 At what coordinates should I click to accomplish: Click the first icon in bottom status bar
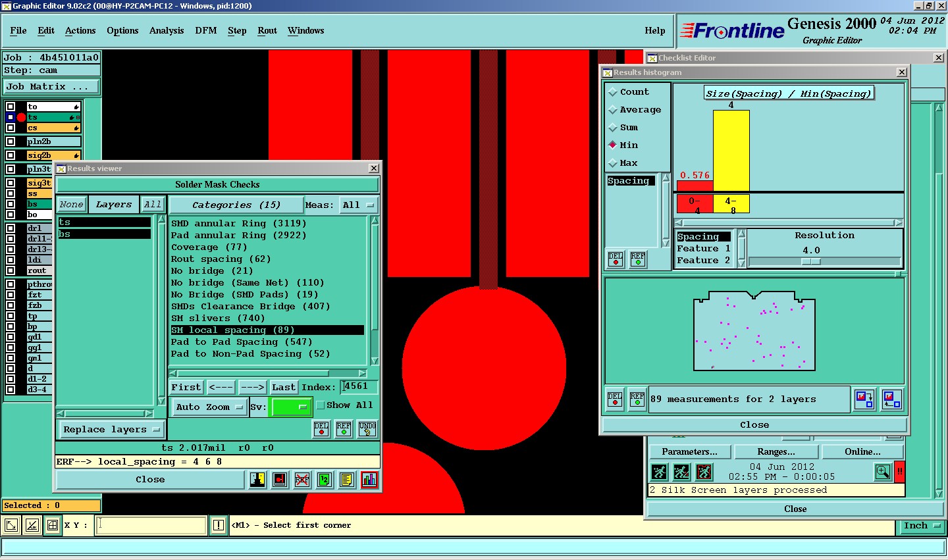pyautogui.click(x=11, y=525)
